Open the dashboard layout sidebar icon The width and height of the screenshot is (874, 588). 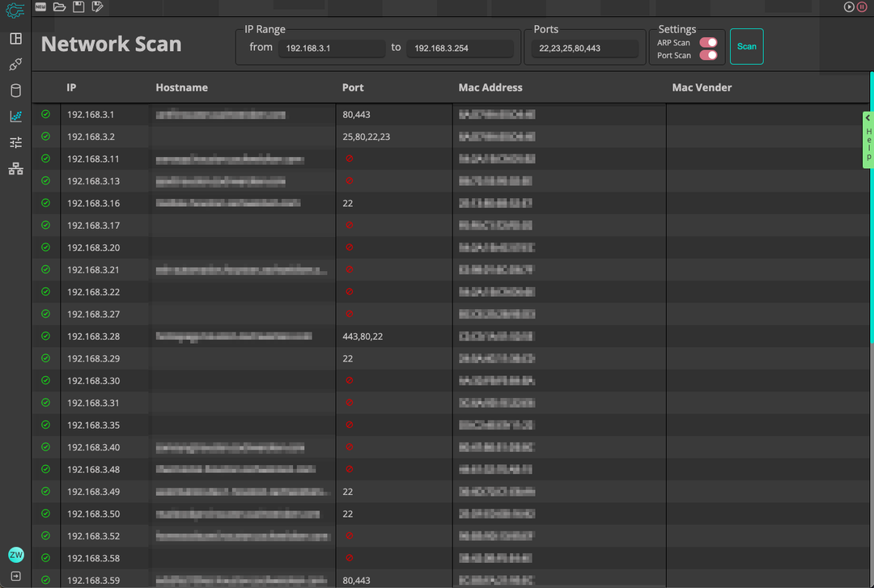click(15, 39)
